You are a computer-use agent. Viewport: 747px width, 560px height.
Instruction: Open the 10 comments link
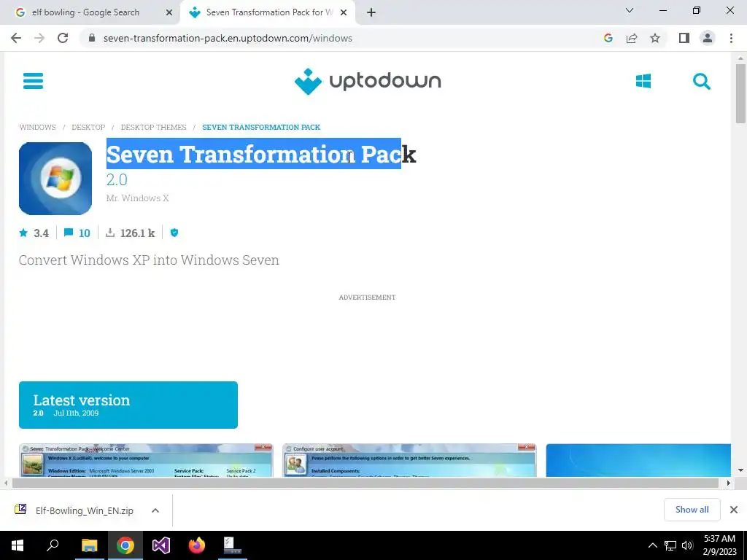pos(77,233)
